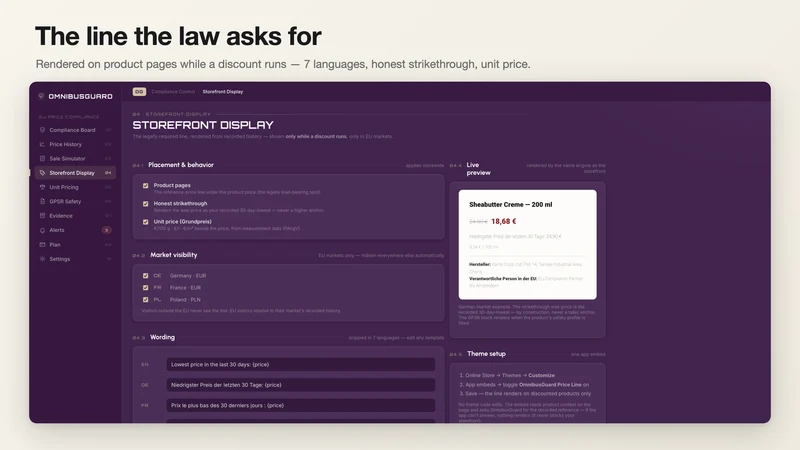Viewport: 800px width, 450px height.
Task: Toggle the France · EUR market checkbox
Action: (x=145, y=287)
